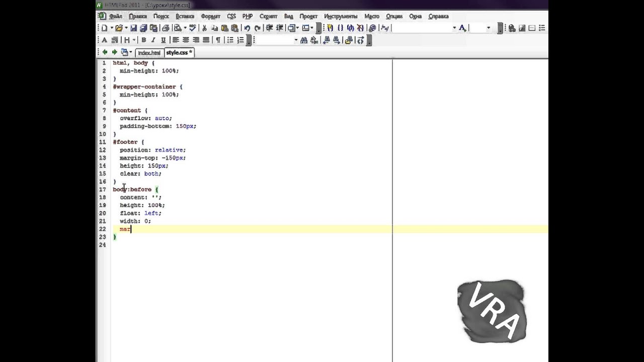Click the curly braces CSS icon
Viewport: 644px width, 362px height.
coord(340,28)
